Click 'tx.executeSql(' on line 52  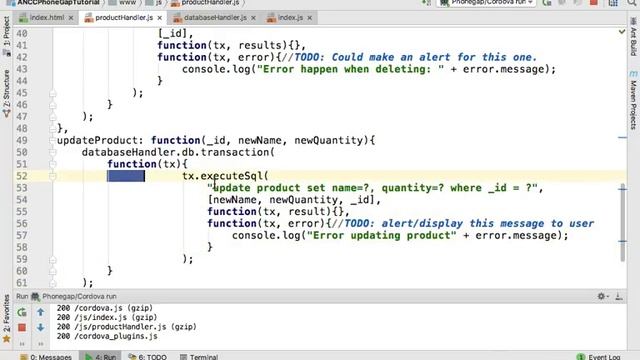pyautogui.click(x=225, y=176)
